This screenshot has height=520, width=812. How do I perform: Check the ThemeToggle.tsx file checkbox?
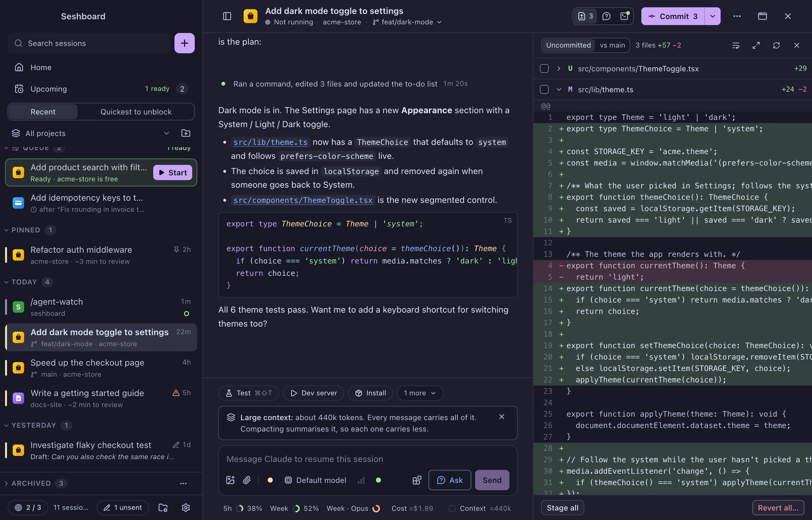tap(544, 68)
